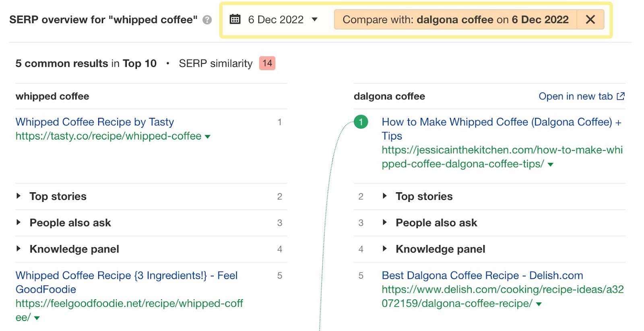Open the jessicainthekitchen.com URL dropdown arrow
This screenshot has height=331, width=644.
click(x=551, y=164)
